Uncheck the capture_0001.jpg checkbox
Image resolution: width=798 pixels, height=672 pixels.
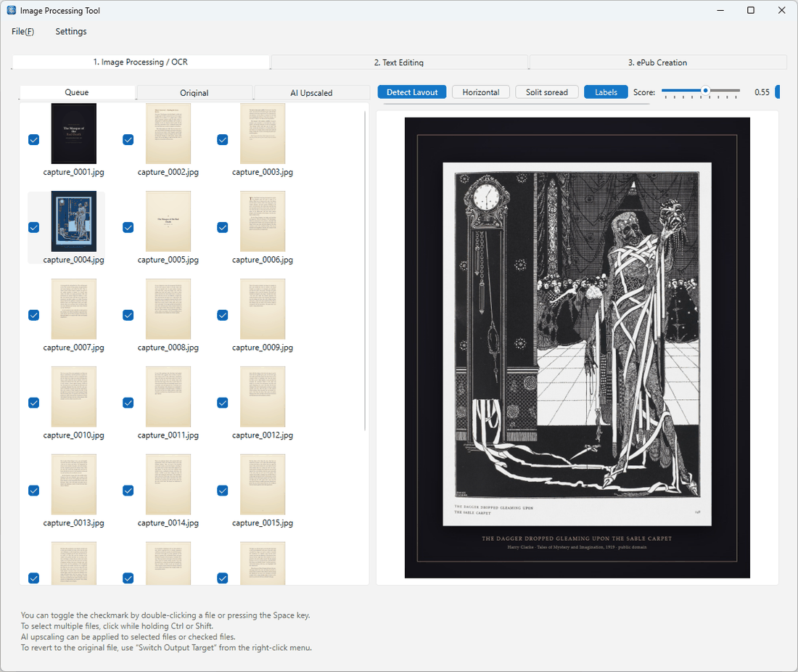33,139
